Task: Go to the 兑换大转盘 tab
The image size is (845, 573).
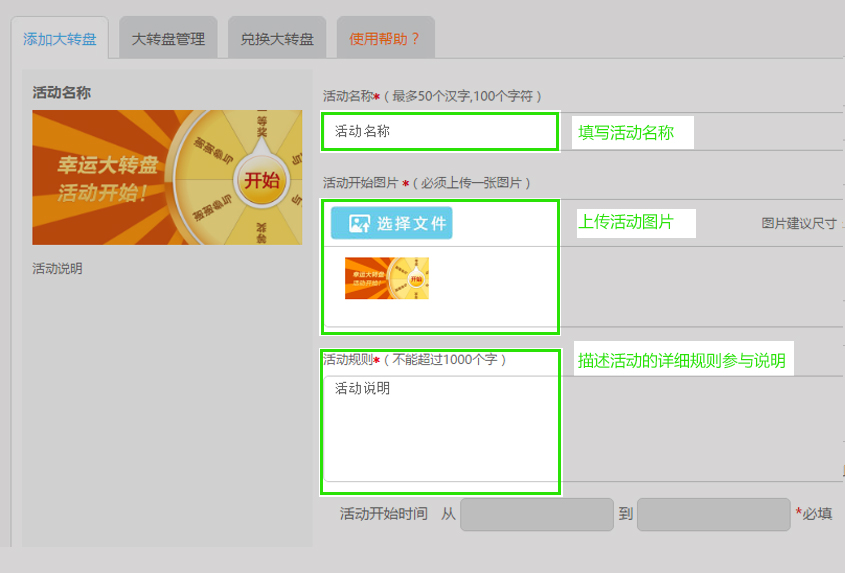Action: coord(277,40)
